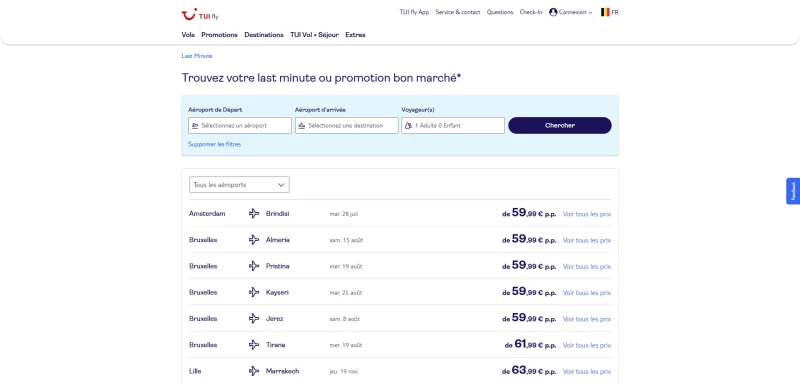800x383 pixels.
Task: Click the landing plane icon in Aéroport d'arrivée field
Action: (x=302, y=125)
